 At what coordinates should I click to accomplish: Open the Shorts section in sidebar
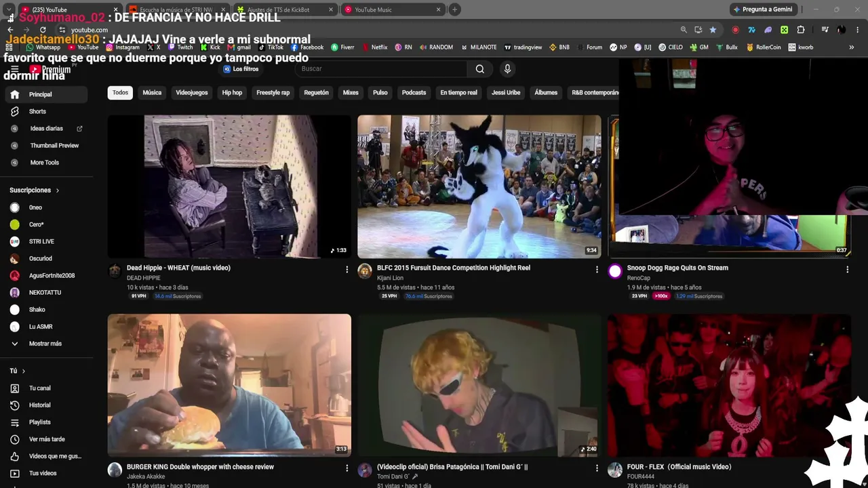[x=37, y=111]
